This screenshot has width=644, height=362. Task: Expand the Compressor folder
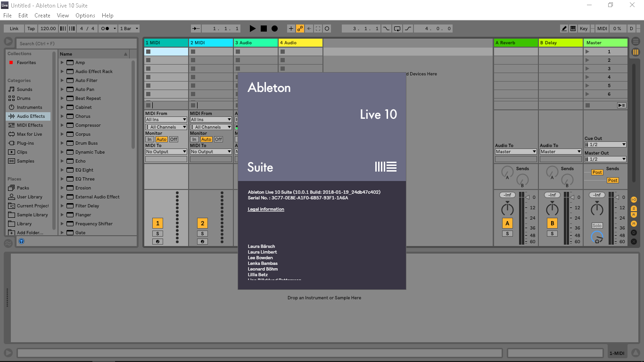[x=62, y=125]
